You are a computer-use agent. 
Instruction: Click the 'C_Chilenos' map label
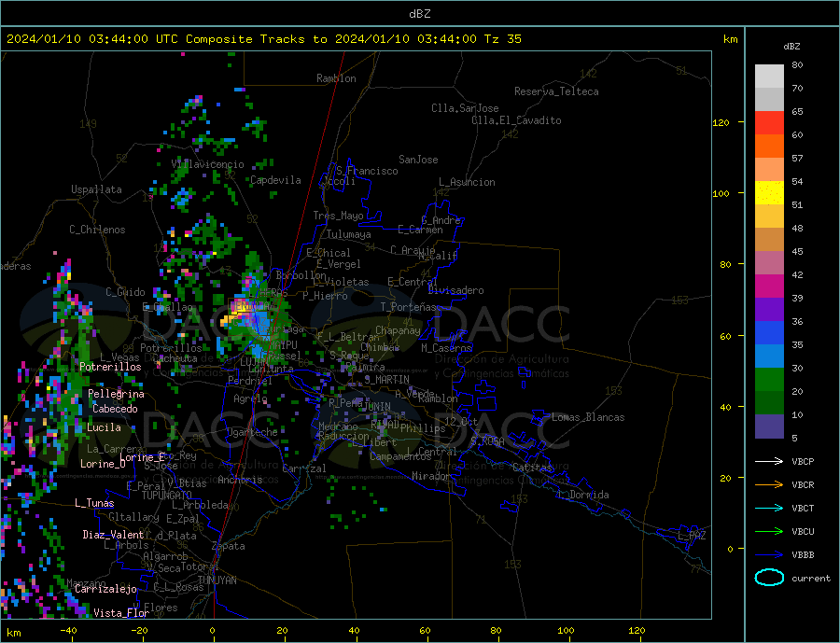click(97, 230)
